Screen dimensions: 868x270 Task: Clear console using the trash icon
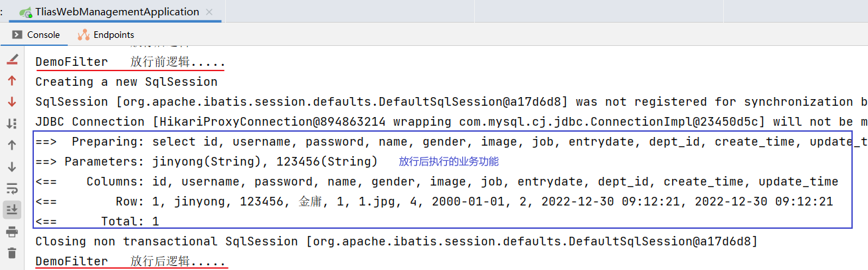click(12, 253)
